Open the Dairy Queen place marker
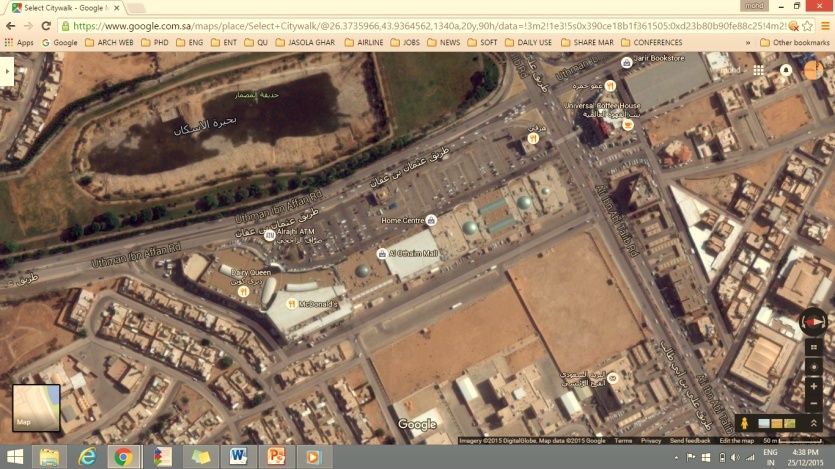This screenshot has width=835, height=469. [x=243, y=292]
